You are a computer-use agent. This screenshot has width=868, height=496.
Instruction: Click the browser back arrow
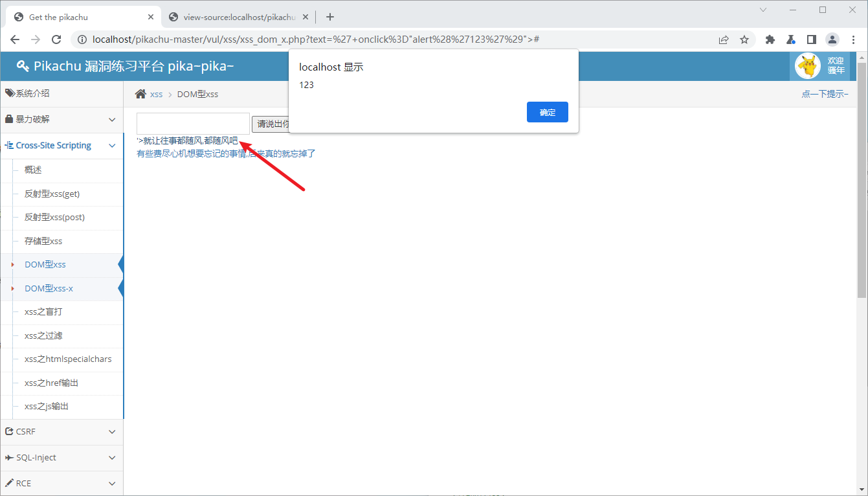15,39
